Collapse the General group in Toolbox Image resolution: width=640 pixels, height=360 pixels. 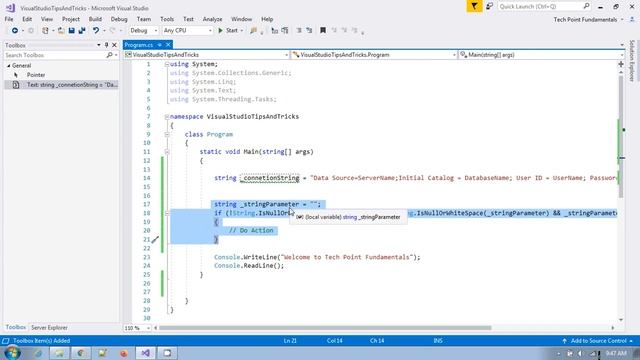click(x=9, y=66)
